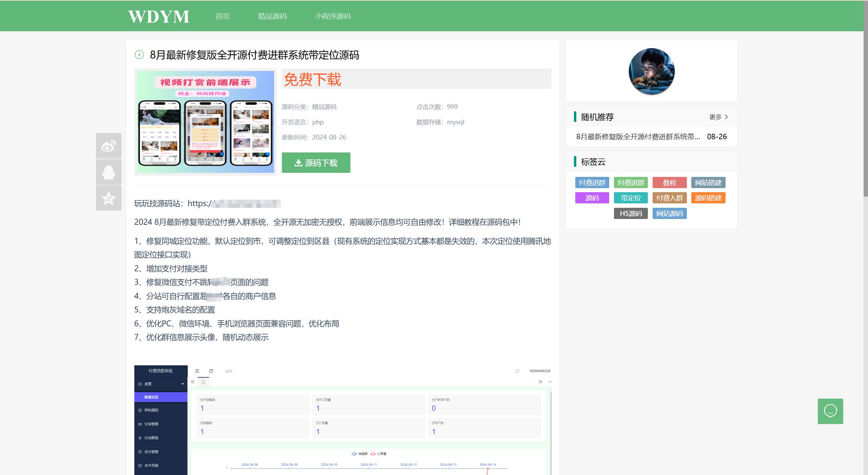Select the teal 带定位 tag
This screenshot has height=475, width=868.
point(631,198)
